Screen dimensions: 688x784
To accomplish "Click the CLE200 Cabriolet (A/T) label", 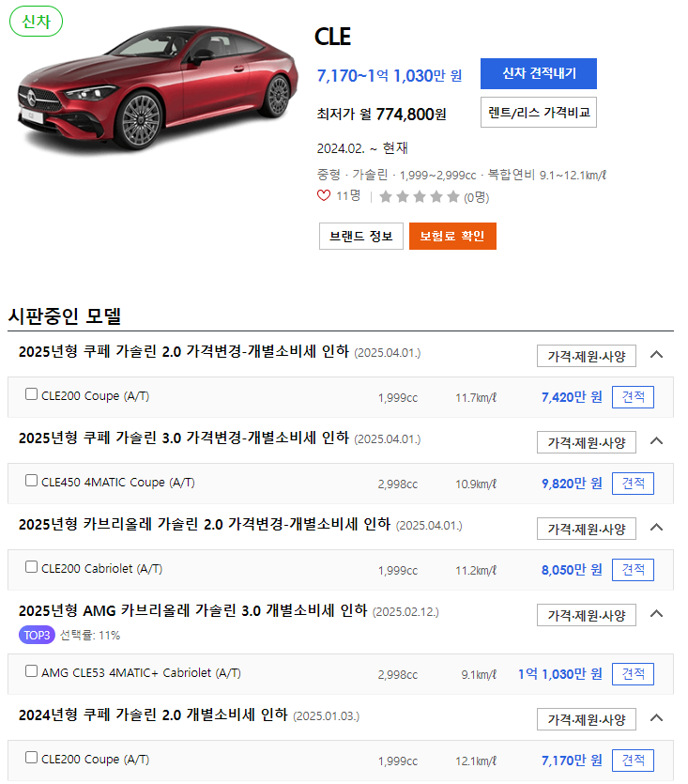I will click(x=102, y=569).
